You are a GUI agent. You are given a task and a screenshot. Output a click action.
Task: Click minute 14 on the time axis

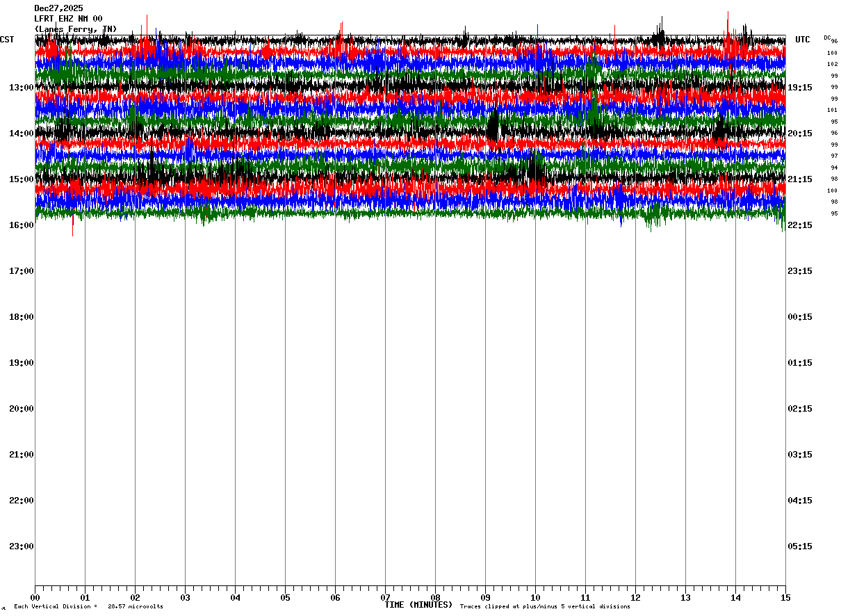(x=735, y=597)
